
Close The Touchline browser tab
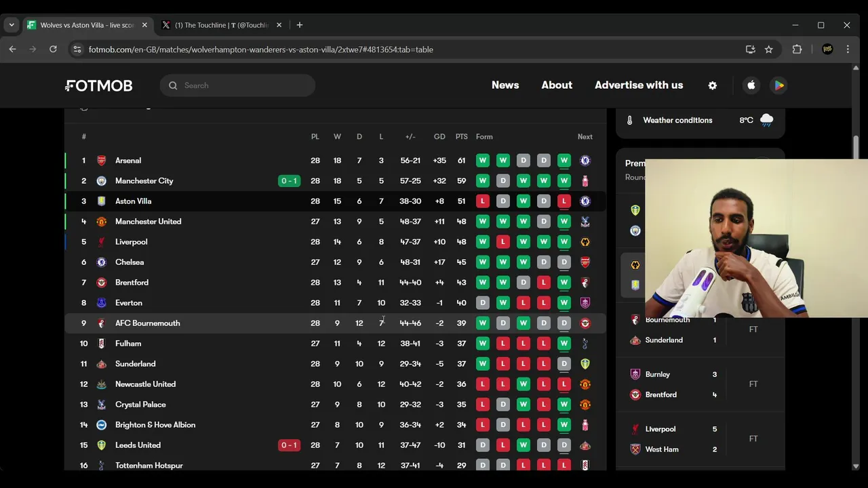[279, 25]
